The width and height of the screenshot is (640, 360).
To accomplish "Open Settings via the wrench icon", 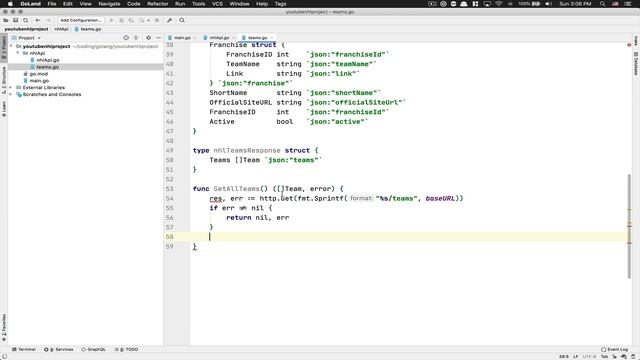I will click(169, 20).
